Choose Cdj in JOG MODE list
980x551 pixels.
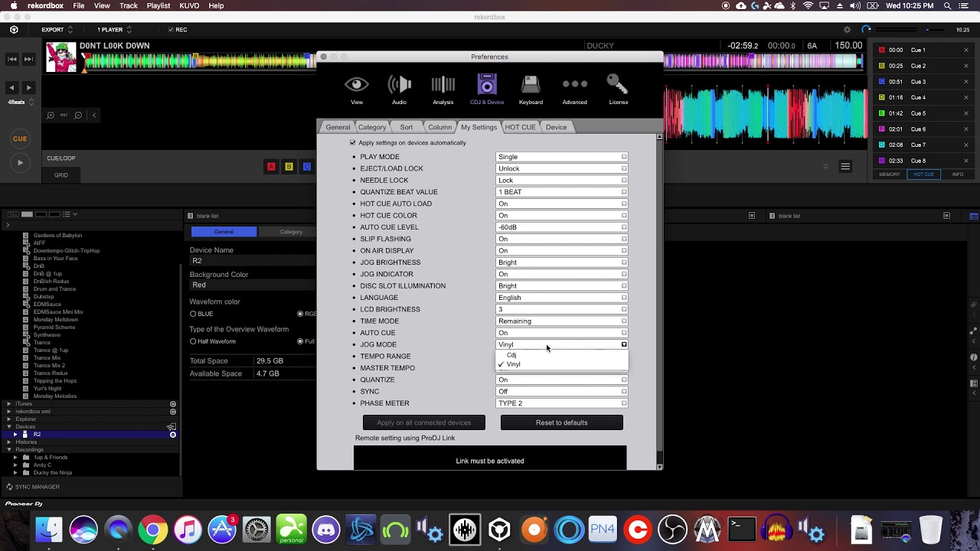(562, 355)
